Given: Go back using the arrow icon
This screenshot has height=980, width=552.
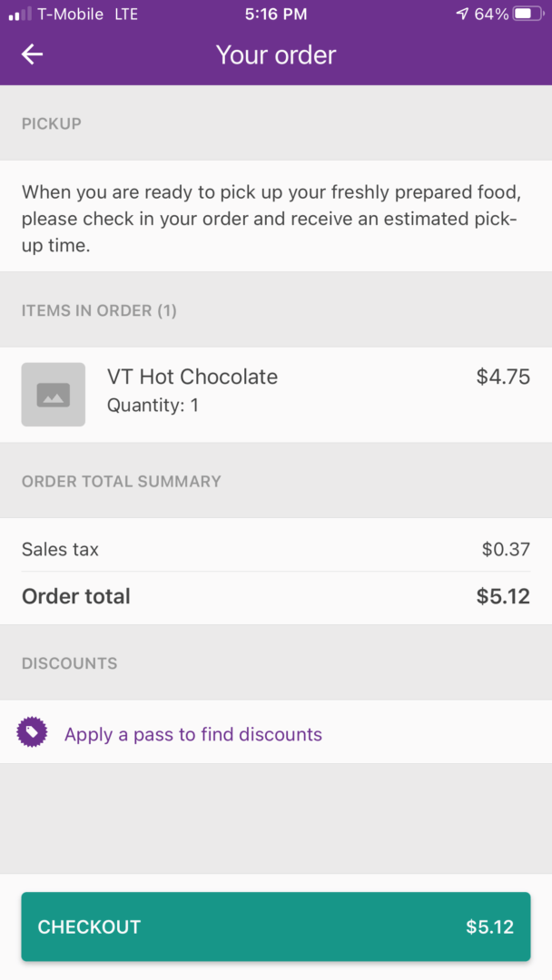Looking at the screenshot, I should tap(32, 54).
